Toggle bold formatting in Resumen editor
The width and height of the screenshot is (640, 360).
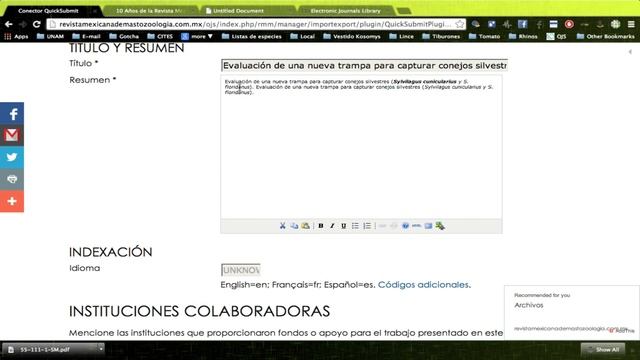[x=321, y=226]
